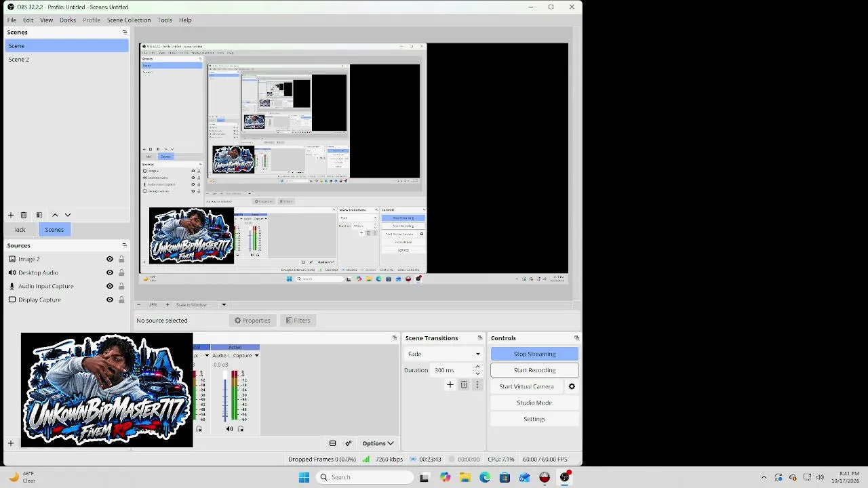Toggle monitoring headphone icon for Audio Input Capture
The width and height of the screenshot is (868, 488).
pos(241,428)
